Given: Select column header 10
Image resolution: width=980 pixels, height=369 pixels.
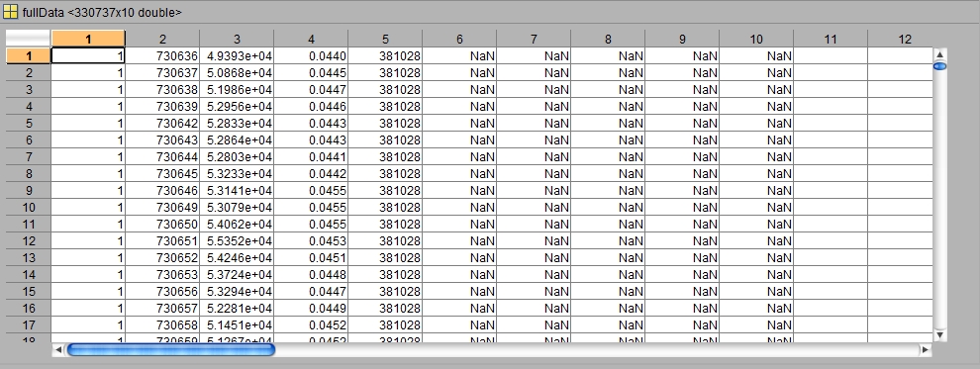Looking at the screenshot, I should coord(756,39).
